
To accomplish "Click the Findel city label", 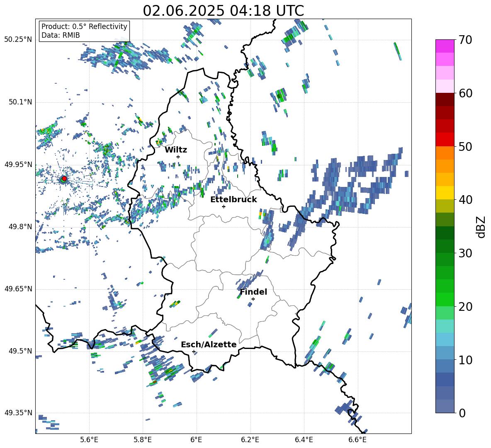I will point(253,292).
